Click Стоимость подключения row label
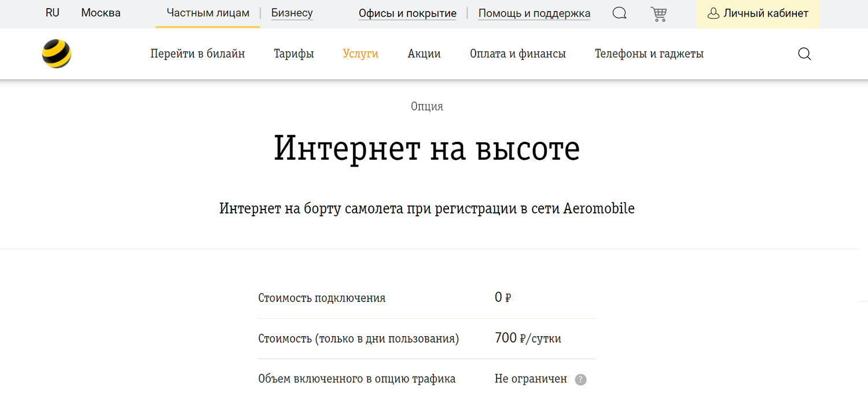Image resolution: width=868 pixels, height=416 pixels. pos(322,299)
